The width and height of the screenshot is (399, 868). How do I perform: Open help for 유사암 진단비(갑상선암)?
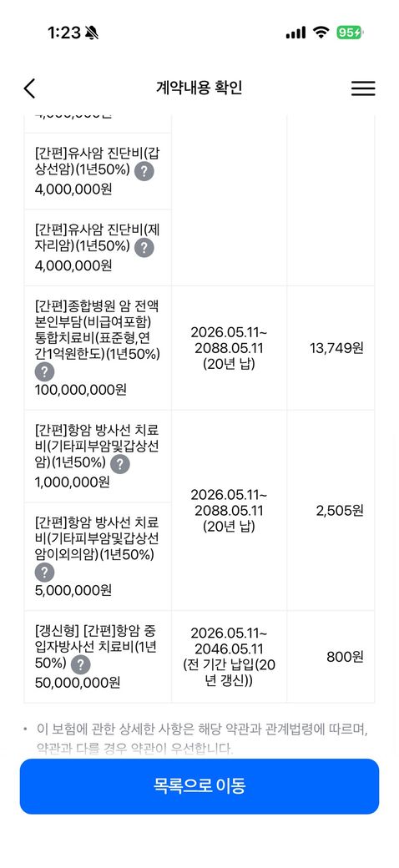point(144,172)
